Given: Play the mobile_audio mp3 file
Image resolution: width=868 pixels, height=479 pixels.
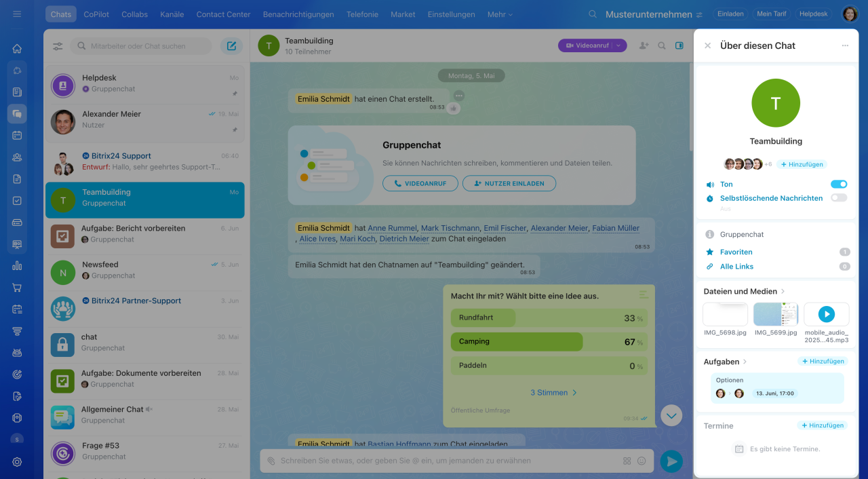Looking at the screenshot, I should (826, 314).
